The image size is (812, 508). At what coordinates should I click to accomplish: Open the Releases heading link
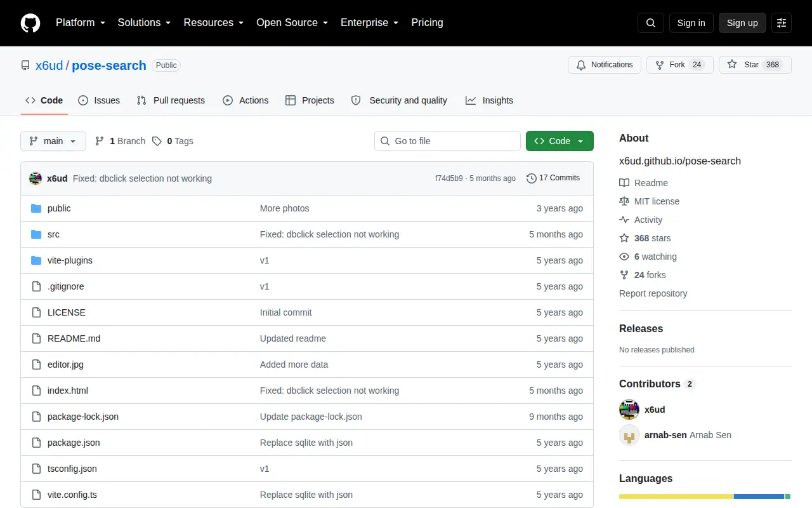click(x=641, y=329)
